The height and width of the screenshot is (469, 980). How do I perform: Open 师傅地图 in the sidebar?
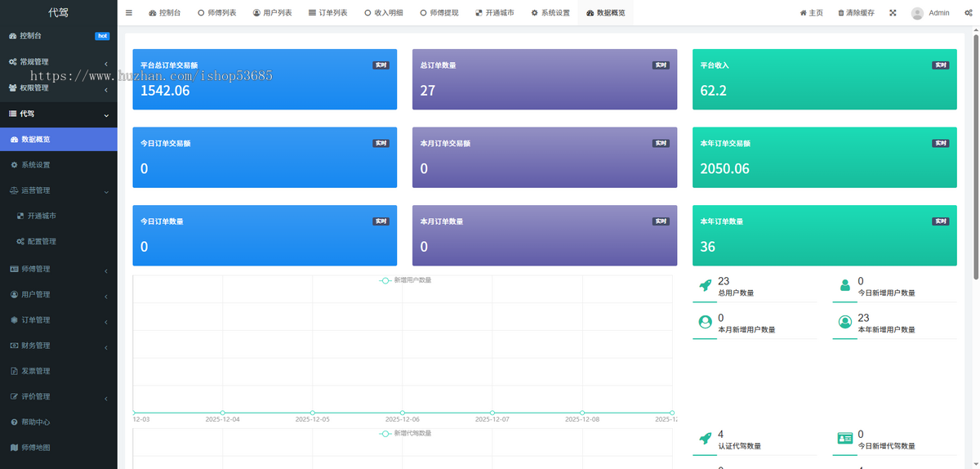[35, 448]
